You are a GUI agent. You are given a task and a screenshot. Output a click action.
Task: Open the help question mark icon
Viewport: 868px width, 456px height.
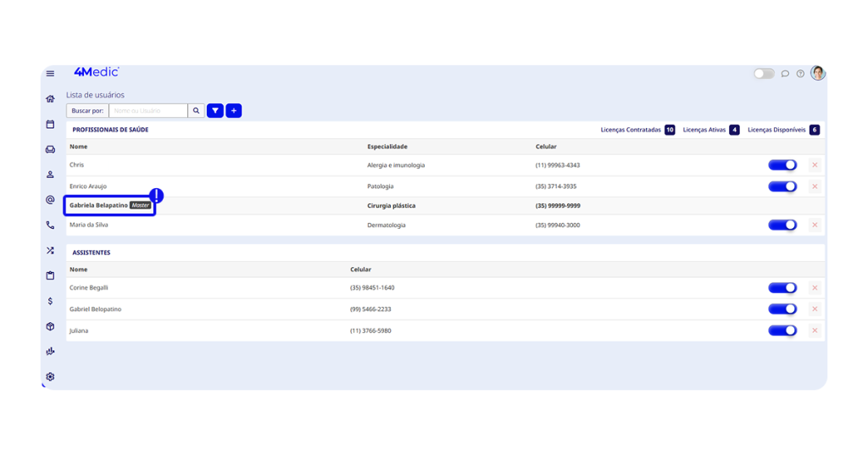click(x=800, y=74)
